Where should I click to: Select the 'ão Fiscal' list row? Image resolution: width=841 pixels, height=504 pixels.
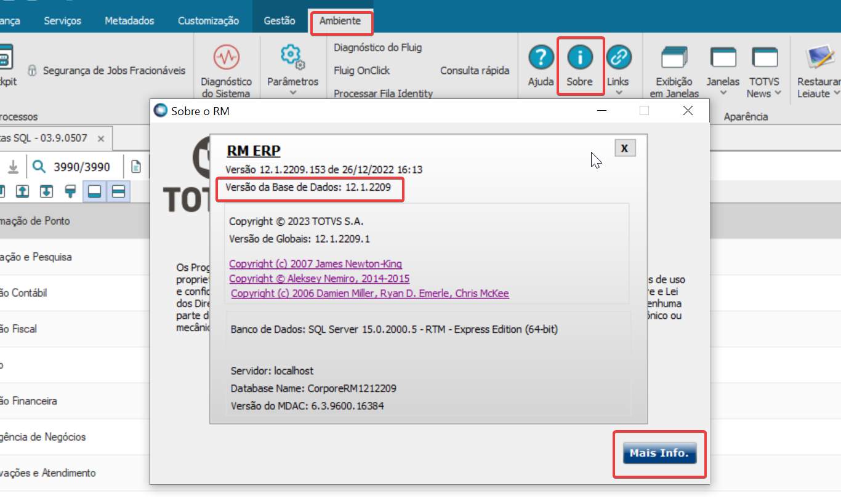point(75,329)
